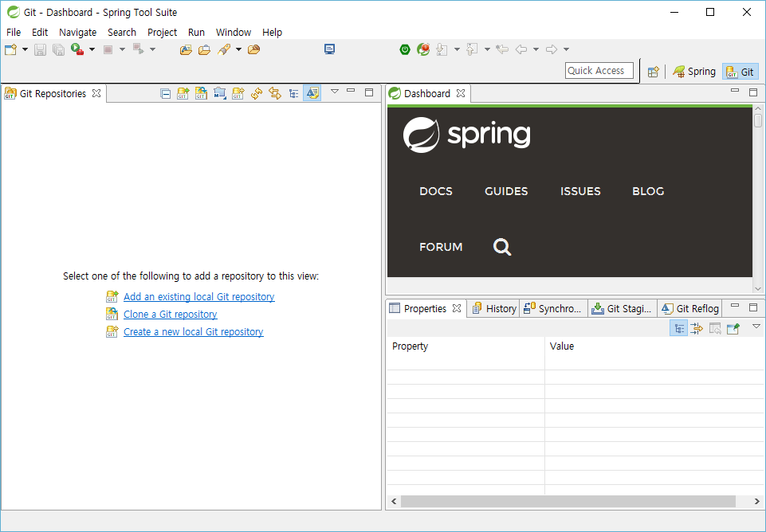Open the DOCS link on Dashboard
Screen dimensions: 766x532
436,191
